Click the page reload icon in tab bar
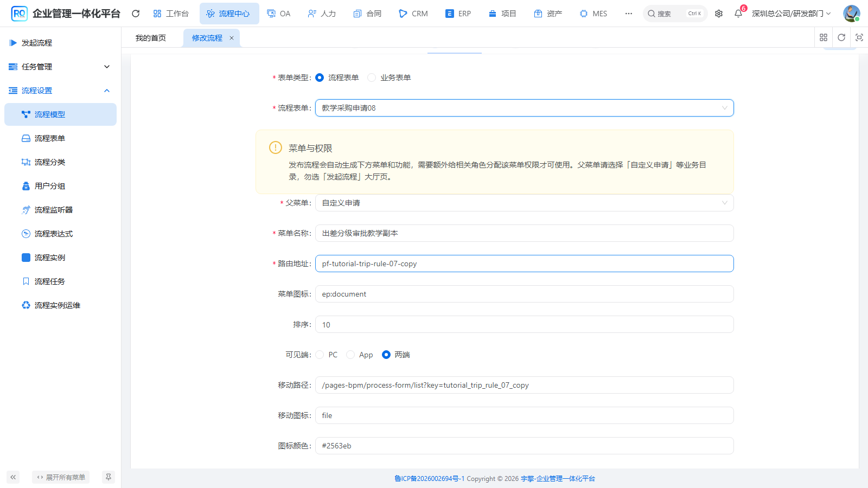Image resolution: width=868 pixels, height=488 pixels. pos(841,37)
